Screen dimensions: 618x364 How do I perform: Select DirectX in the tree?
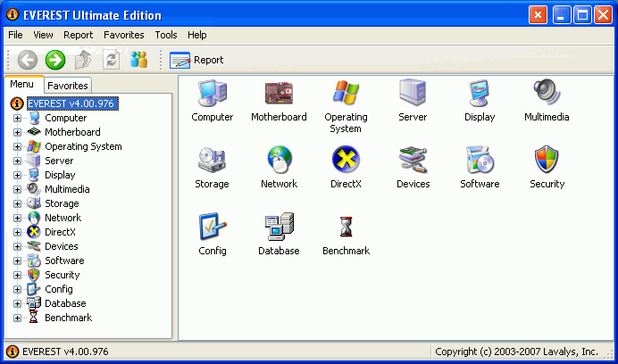(x=60, y=232)
